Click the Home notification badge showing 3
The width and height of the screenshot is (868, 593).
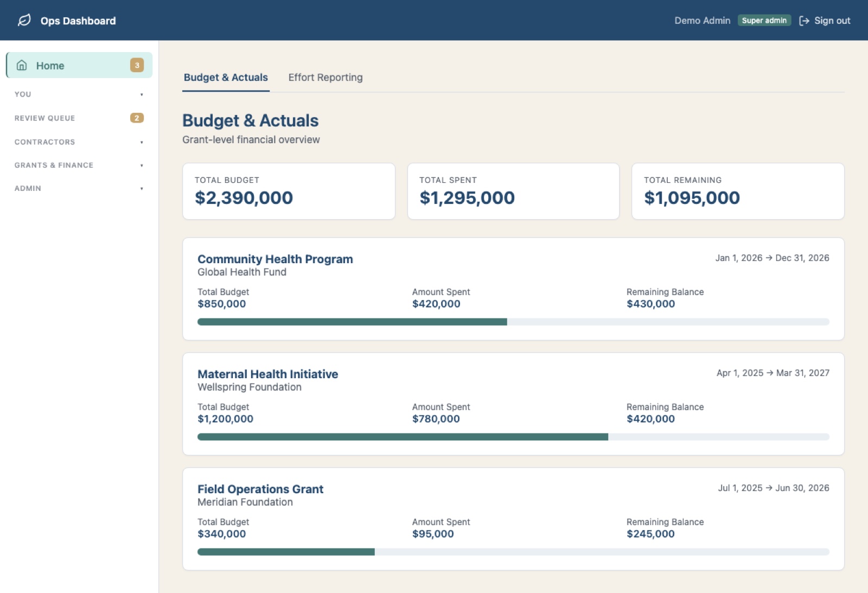pyautogui.click(x=137, y=65)
